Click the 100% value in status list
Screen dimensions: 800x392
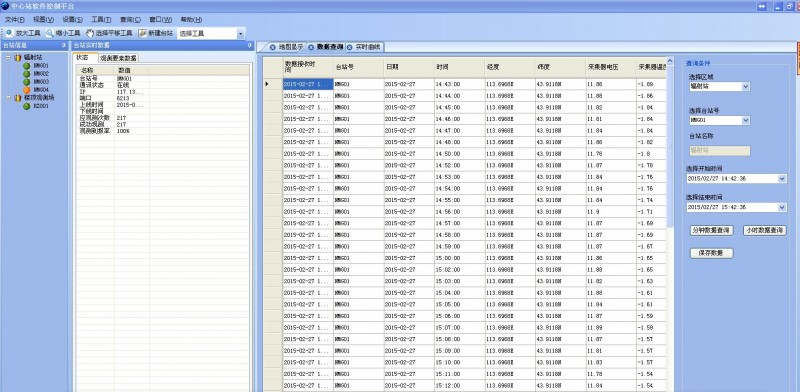click(122, 131)
